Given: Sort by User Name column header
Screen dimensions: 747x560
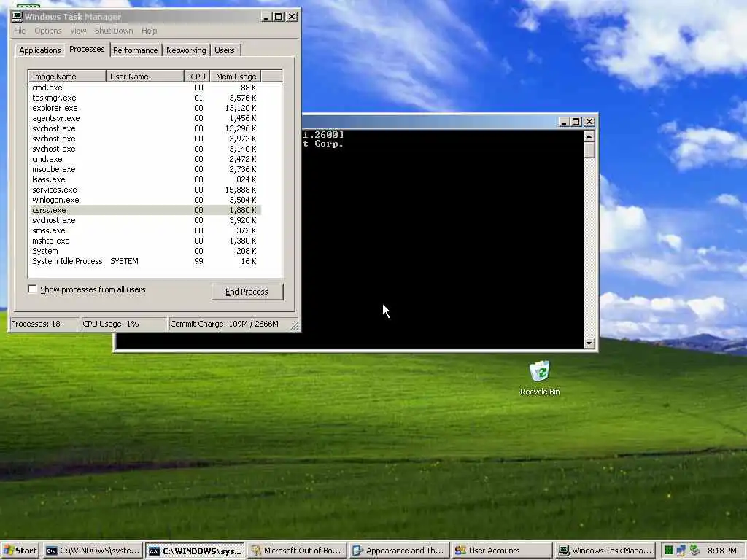Looking at the screenshot, I should coord(145,76).
